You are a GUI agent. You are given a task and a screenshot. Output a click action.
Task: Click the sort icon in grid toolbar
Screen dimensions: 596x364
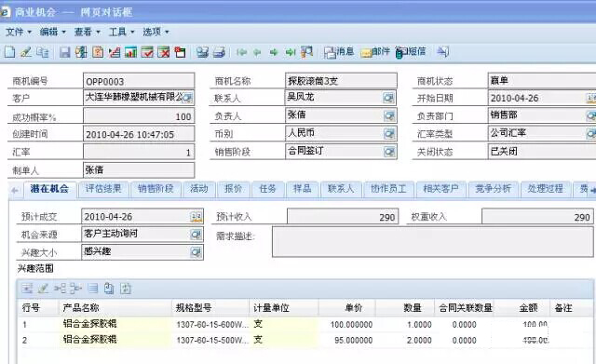click(x=126, y=289)
